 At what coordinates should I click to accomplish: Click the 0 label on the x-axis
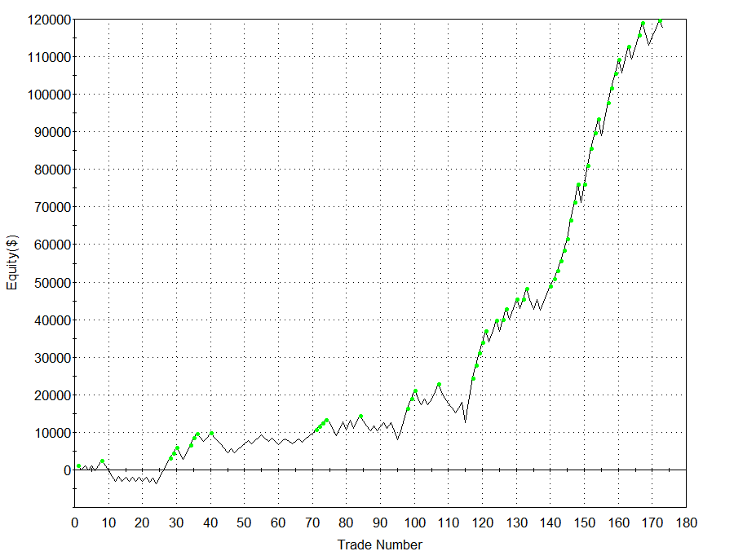coord(75,523)
